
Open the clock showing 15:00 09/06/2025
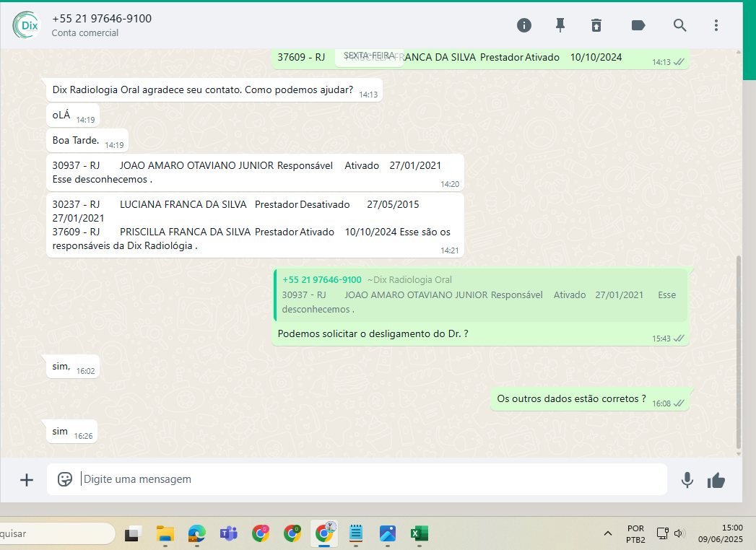click(x=721, y=533)
